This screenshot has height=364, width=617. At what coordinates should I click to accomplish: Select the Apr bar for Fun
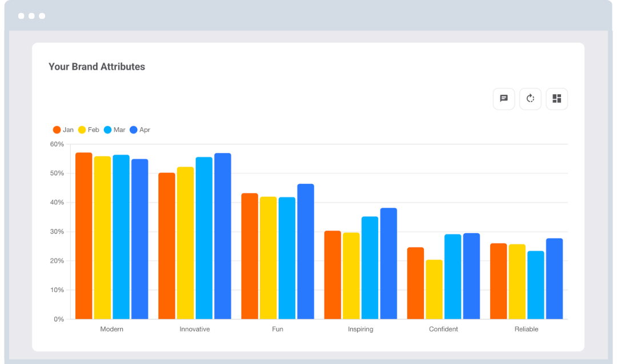pyautogui.click(x=306, y=252)
